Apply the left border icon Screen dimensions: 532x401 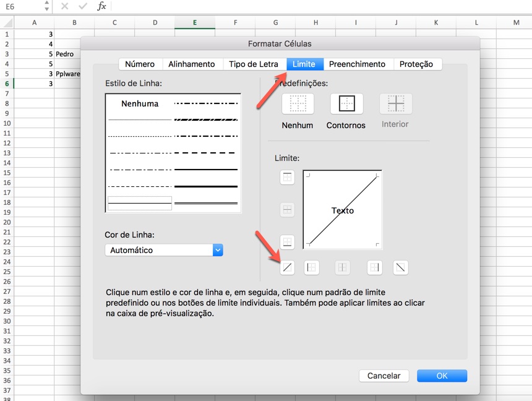pos(312,267)
